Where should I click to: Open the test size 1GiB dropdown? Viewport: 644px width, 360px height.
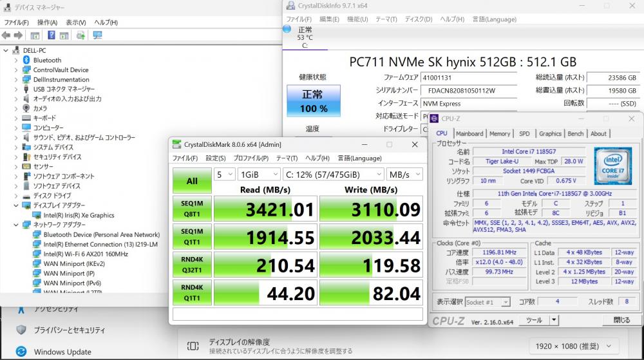click(x=258, y=175)
